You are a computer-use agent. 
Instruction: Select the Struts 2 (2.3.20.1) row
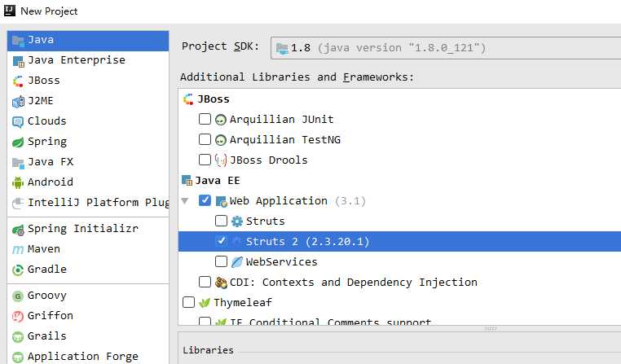click(399, 241)
